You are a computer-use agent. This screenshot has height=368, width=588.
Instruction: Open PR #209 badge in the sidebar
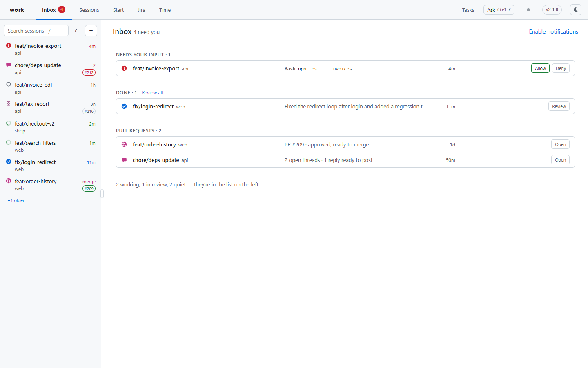[x=89, y=188]
